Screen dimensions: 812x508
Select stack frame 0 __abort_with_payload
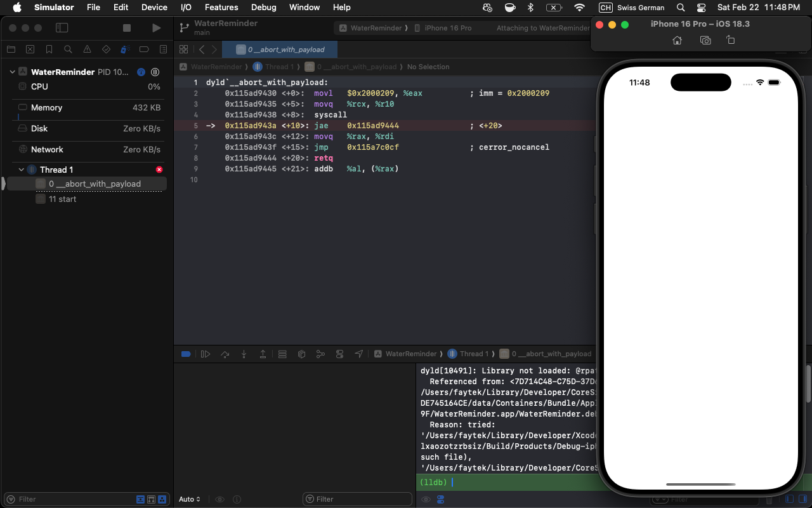click(87, 184)
